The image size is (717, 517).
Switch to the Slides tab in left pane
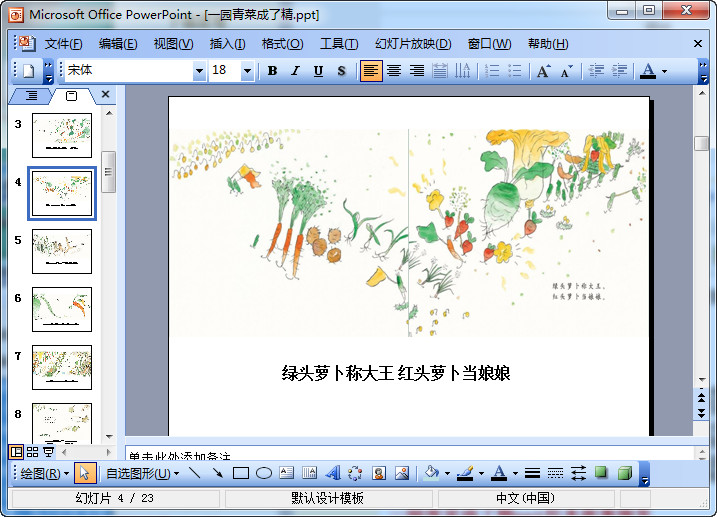[x=71, y=96]
